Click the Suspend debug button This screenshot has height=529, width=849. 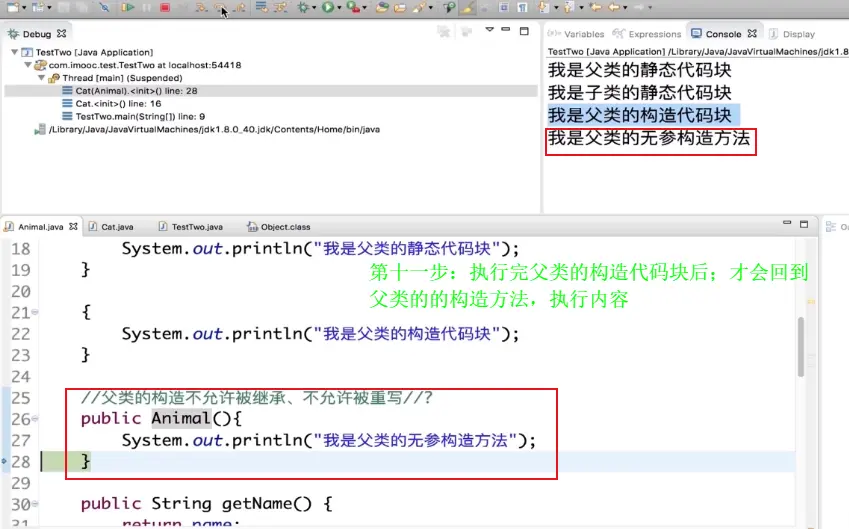[147, 7]
